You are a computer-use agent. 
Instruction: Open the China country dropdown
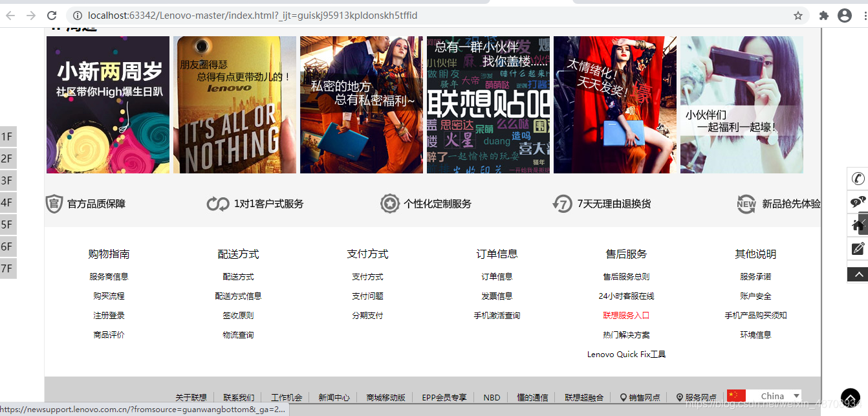pyautogui.click(x=773, y=396)
